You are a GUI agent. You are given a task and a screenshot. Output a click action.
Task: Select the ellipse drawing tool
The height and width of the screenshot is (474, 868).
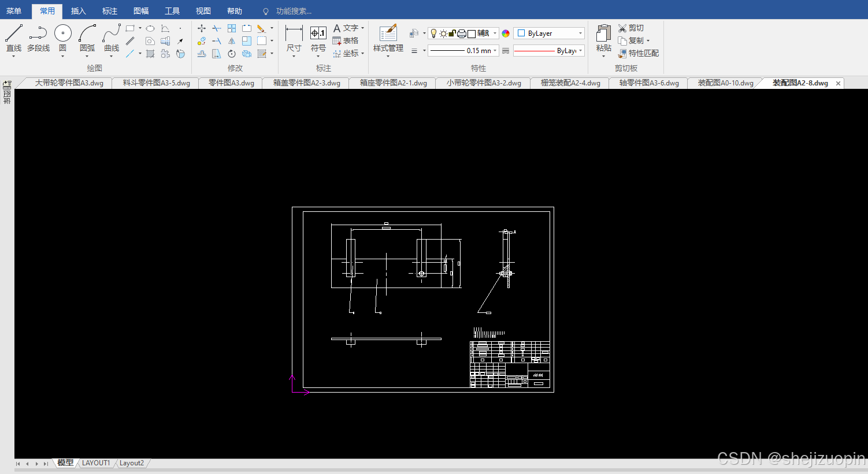click(150, 28)
